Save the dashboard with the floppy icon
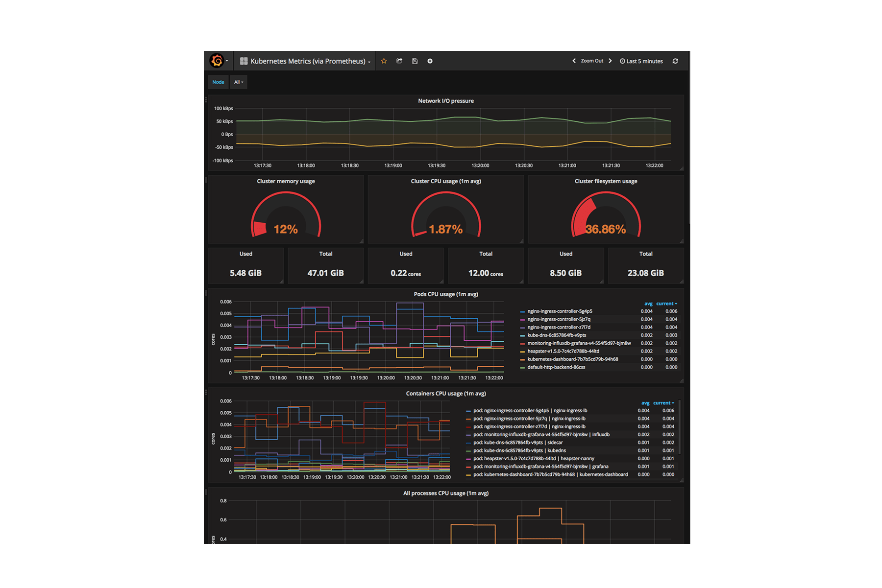The image size is (882, 588). click(415, 61)
